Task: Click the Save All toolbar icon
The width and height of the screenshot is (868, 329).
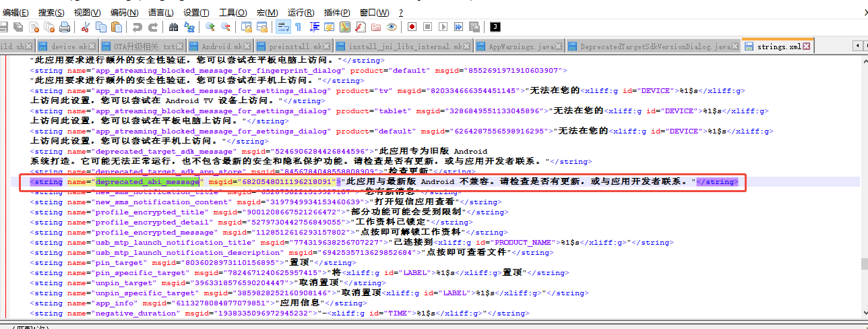Action: (18, 27)
